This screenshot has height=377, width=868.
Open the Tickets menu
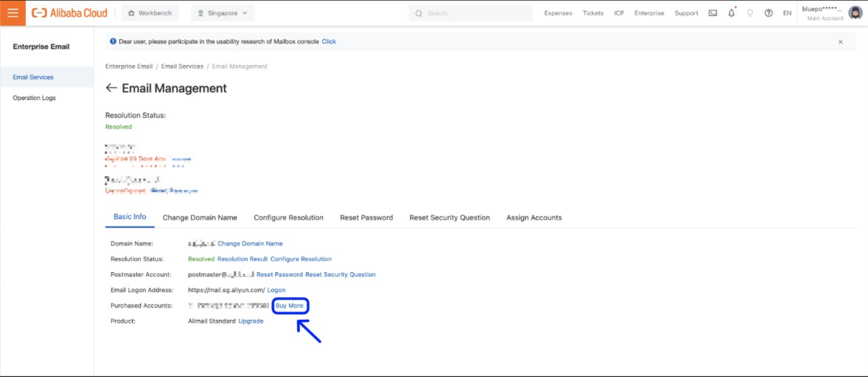[x=593, y=13]
